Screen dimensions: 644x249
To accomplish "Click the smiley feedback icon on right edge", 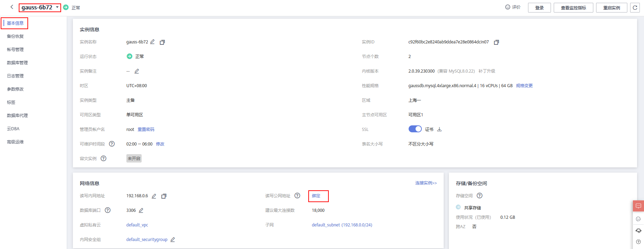I will pyautogui.click(x=638, y=219).
